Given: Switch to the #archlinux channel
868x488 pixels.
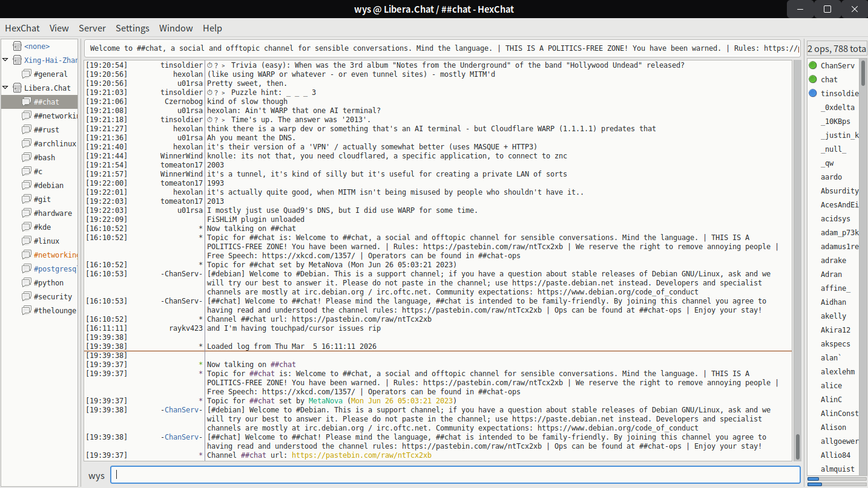Looking at the screenshot, I should pos(54,143).
